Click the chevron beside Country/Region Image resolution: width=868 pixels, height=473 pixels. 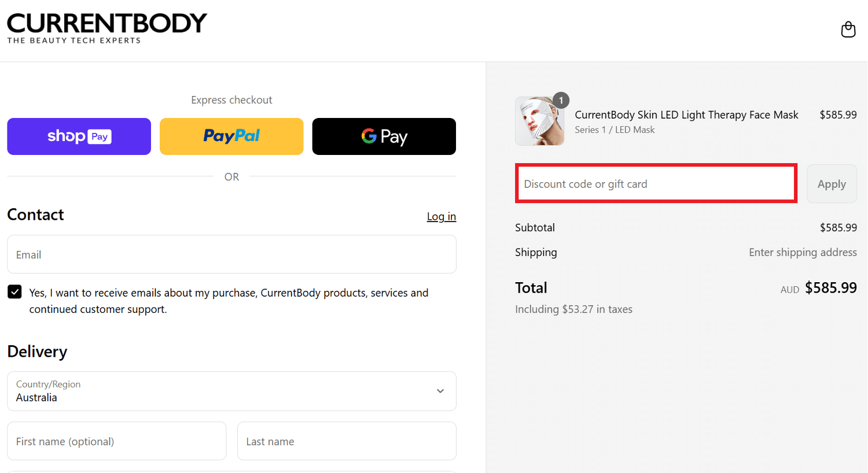(440, 391)
